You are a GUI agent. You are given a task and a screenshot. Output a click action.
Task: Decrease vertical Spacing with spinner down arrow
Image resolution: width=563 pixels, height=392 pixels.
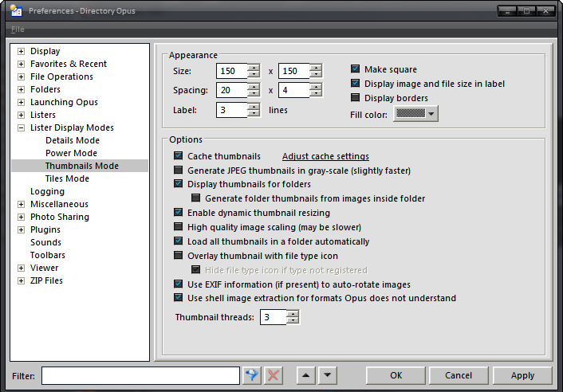coord(316,93)
